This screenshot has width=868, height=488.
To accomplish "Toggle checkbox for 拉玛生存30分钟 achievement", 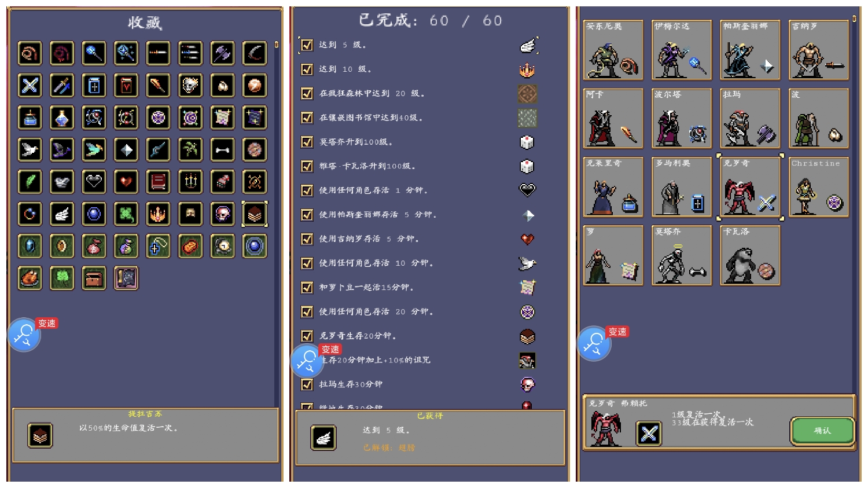I will coord(307,384).
